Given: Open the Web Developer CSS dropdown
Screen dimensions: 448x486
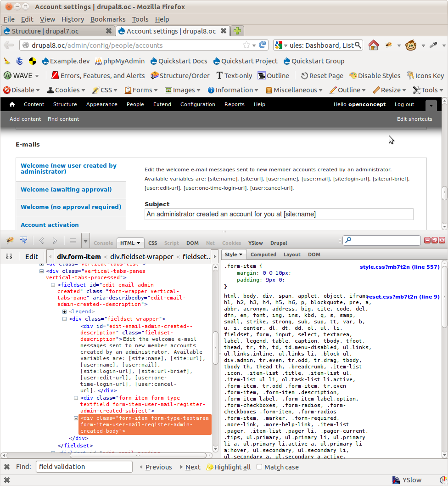Looking at the screenshot, I should (x=105, y=90).
